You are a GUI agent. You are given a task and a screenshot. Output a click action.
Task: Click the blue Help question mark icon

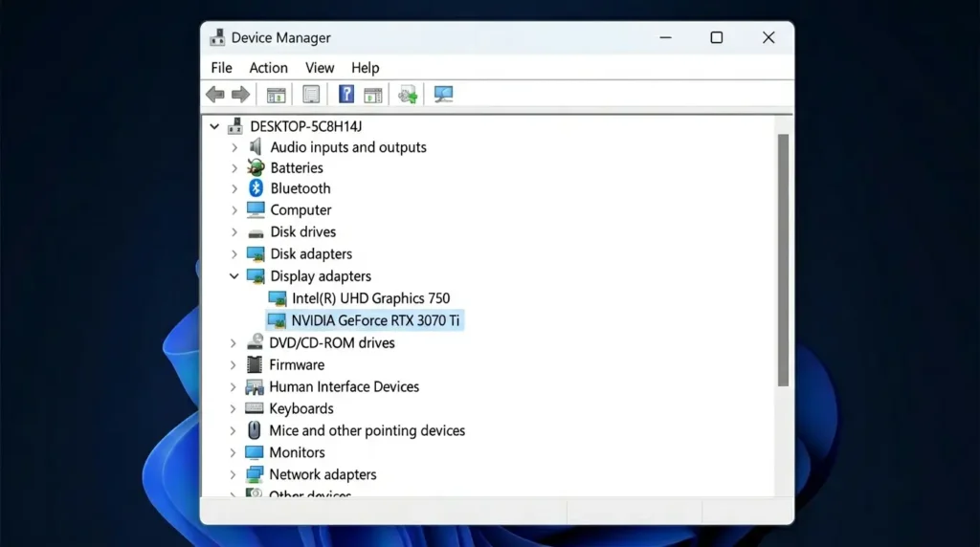(346, 95)
